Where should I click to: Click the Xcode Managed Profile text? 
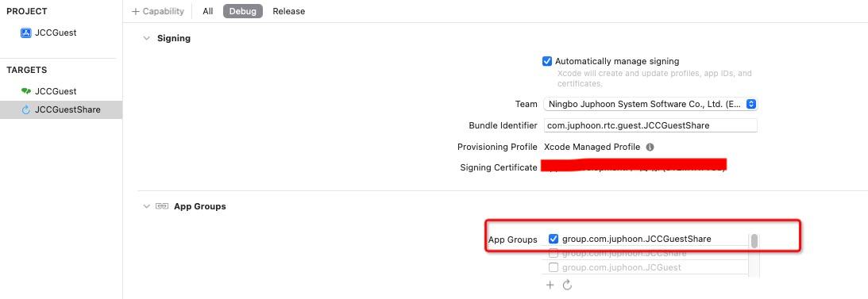[592, 147]
